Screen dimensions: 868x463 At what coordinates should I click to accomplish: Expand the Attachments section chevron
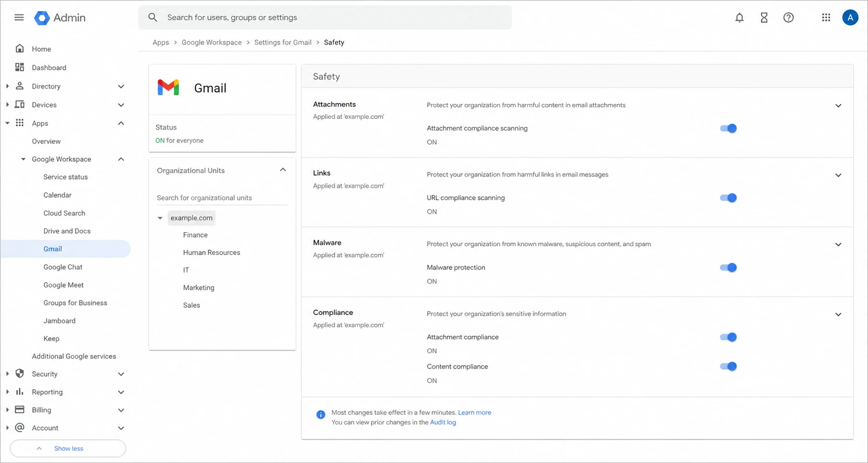838,106
